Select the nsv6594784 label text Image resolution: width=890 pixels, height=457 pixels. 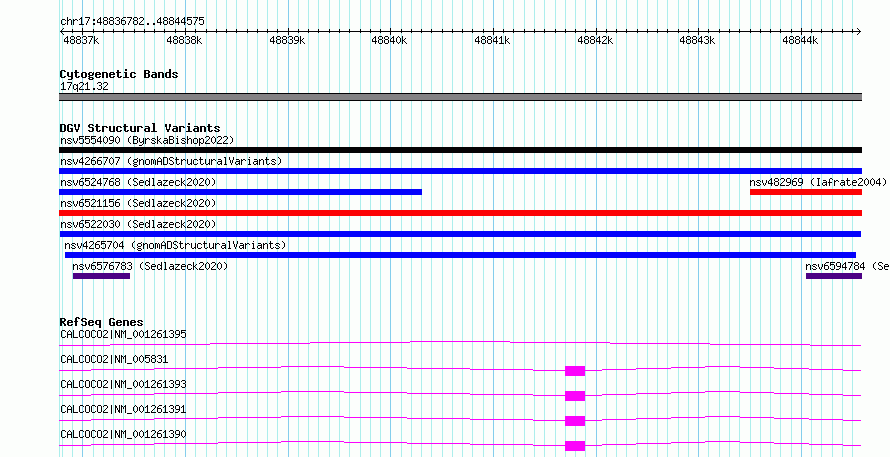click(847, 266)
